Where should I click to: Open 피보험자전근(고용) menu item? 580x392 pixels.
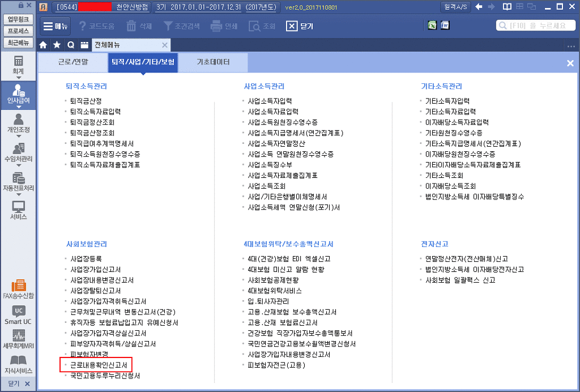pos(276,365)
